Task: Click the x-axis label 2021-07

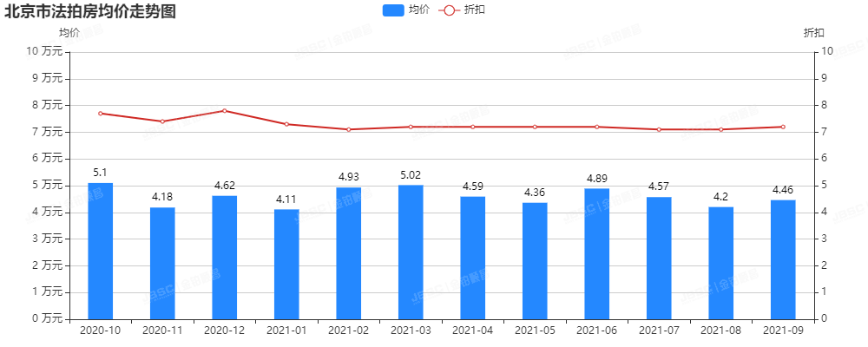Action: (659, 331)
